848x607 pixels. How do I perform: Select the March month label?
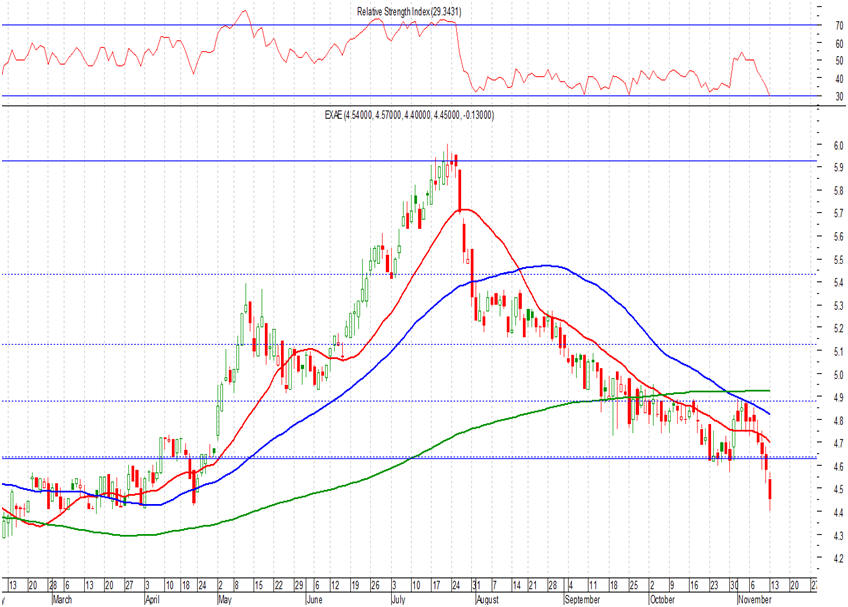pyautogui.click(x=62, y=599)
